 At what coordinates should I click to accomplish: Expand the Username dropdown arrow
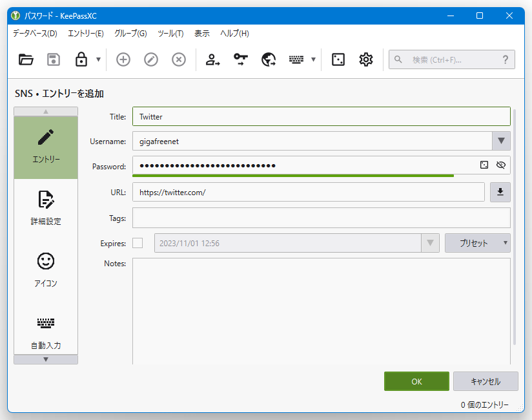point(501,141)
